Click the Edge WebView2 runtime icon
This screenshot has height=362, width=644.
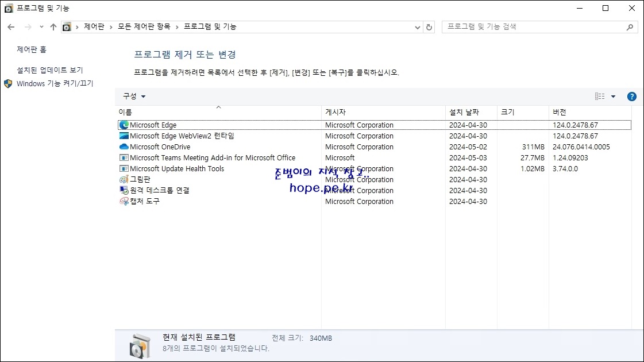[x=124, y=136]
